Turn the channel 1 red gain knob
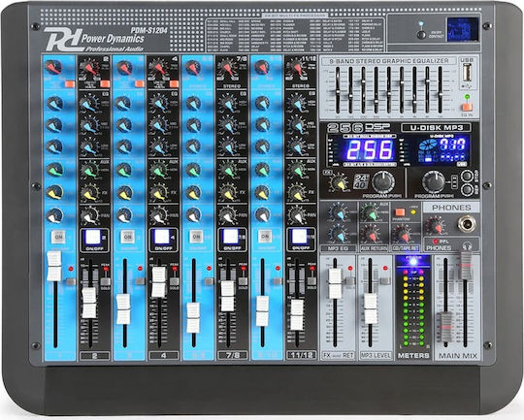 click(x=53, y=68)
